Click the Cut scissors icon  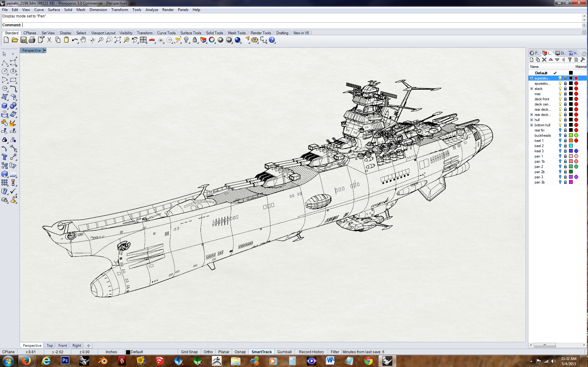coord(49,40)
